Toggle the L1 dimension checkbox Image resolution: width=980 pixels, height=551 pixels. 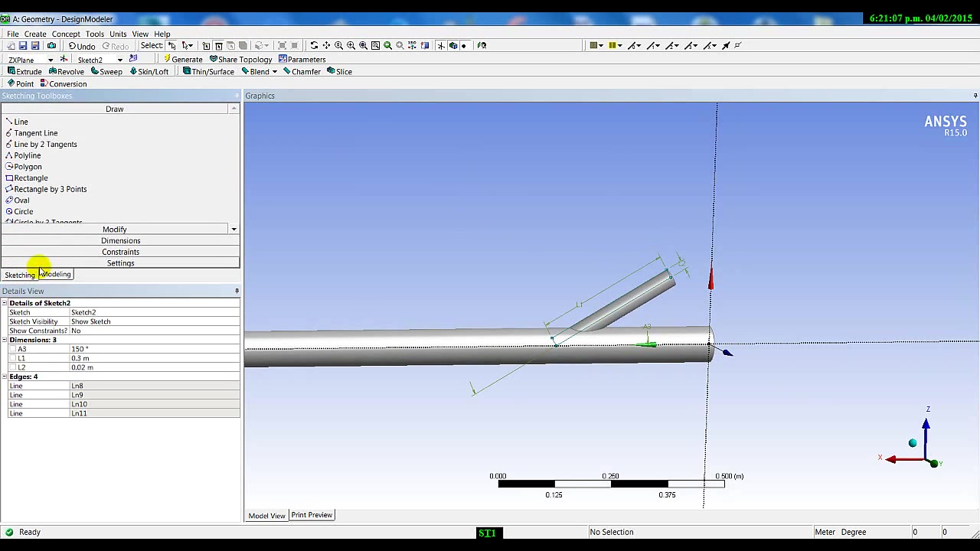[x=12, y=358]
